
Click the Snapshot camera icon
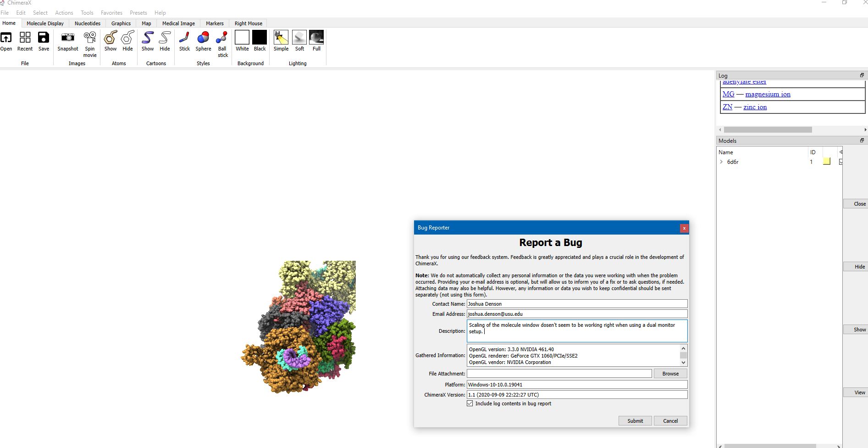[67, 38]
